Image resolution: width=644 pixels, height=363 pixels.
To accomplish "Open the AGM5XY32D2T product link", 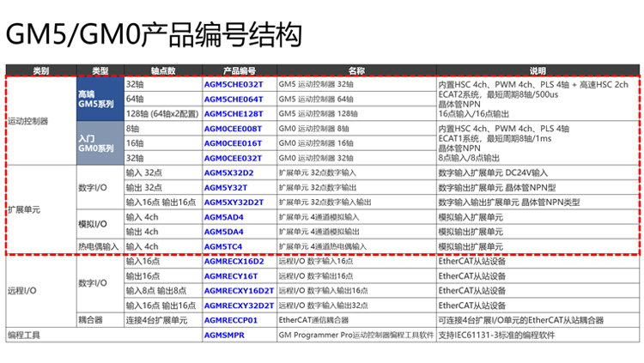I will (234, 203).
